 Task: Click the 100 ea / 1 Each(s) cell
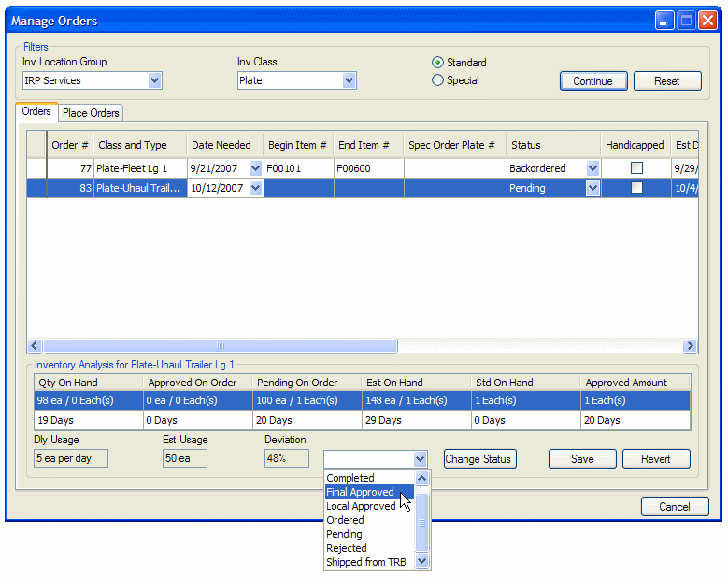(307, 400)
